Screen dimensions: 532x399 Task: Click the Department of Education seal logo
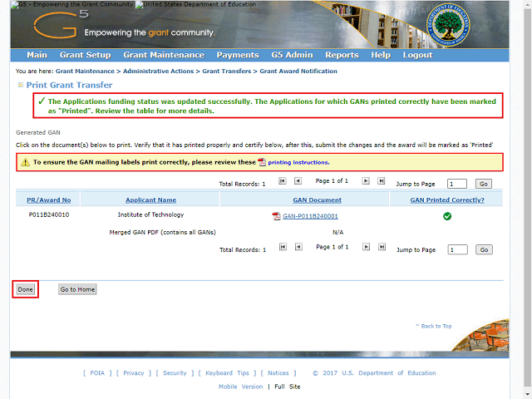click(x=448, y=26)
